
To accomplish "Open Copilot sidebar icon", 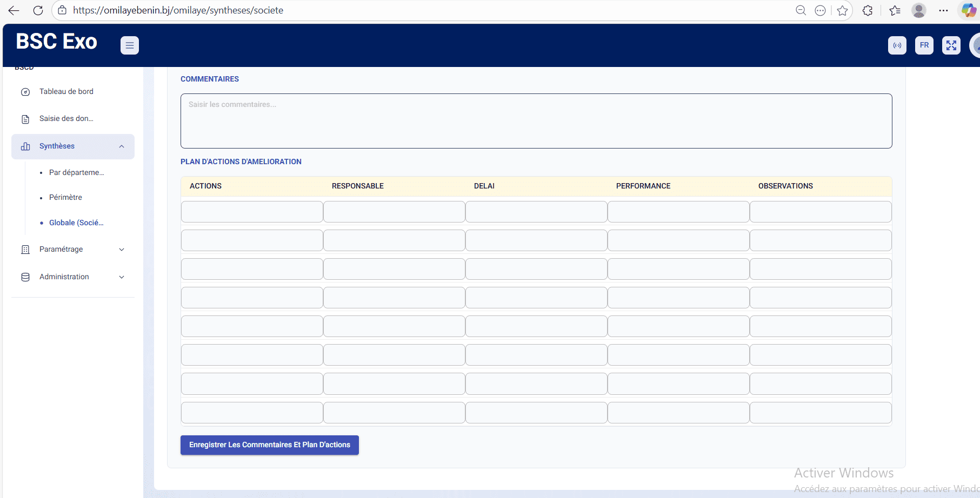I will coord(968,10).
